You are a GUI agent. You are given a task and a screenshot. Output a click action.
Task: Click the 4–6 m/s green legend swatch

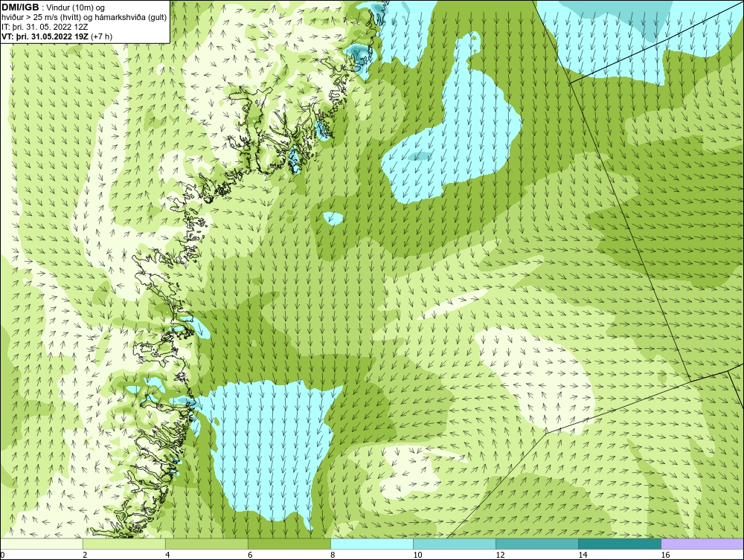tap(207, 544)
